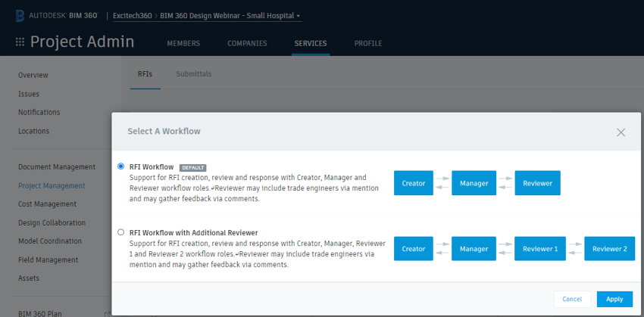Screen dimensions: 644x317
Task: Open Issues in the sidebar
Action: [29, 94]
